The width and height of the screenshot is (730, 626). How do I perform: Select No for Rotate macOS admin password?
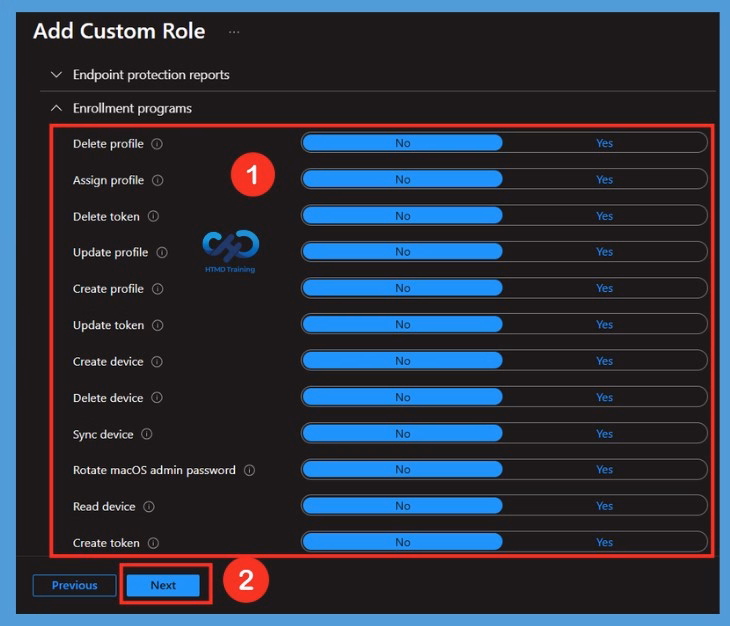(x=403, y=470)
